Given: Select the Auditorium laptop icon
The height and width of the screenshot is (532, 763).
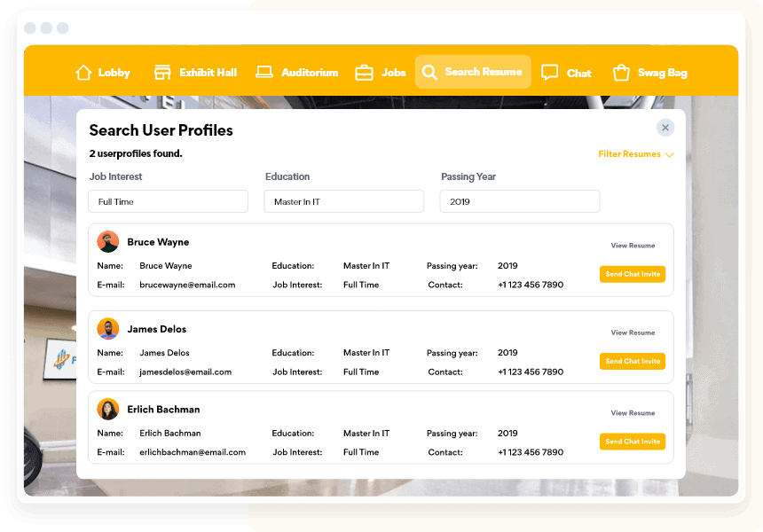Looking at the screenshot, I should tap(264, 73).
